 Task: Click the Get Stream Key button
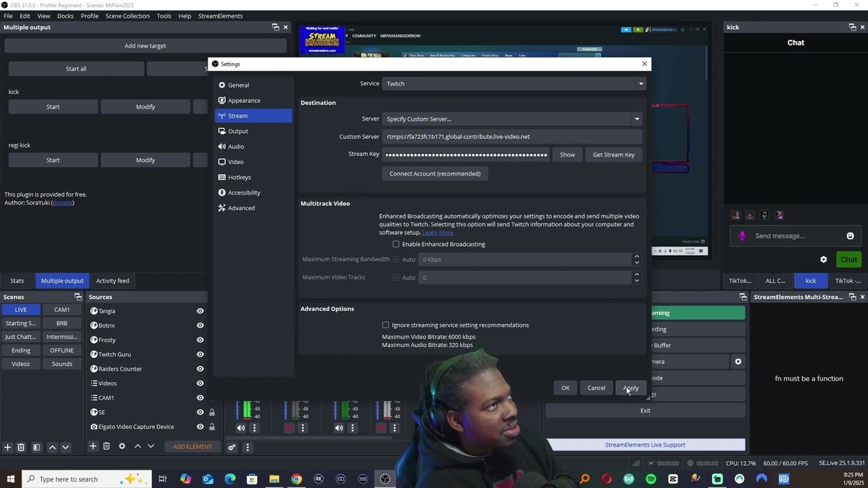[x=614, y=155]
